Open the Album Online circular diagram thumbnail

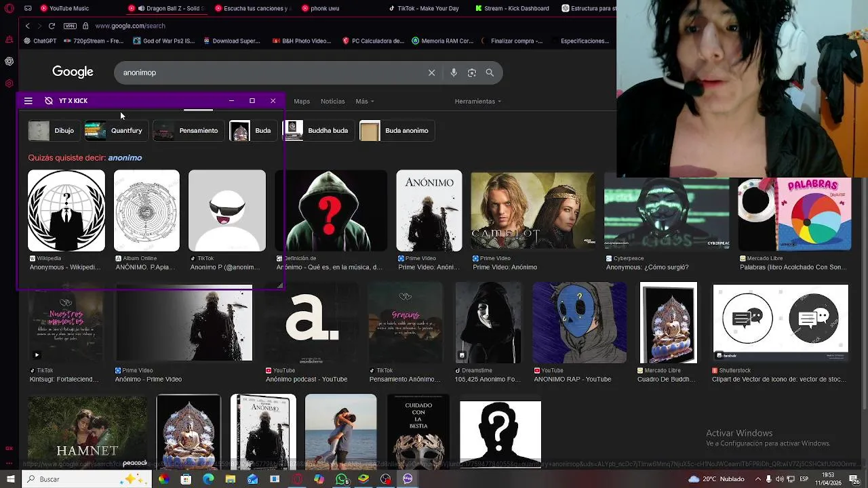pos(146,211)
